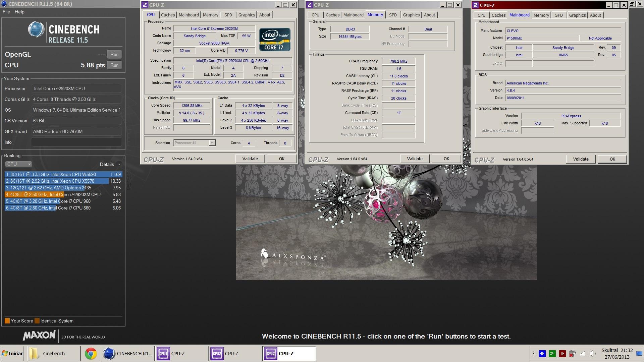Select Mainboard tab in the first CPU-Z window
Image resolution: width=644 pixels, height=362 pixels.
pyautogui.click(x=189, y=15)
